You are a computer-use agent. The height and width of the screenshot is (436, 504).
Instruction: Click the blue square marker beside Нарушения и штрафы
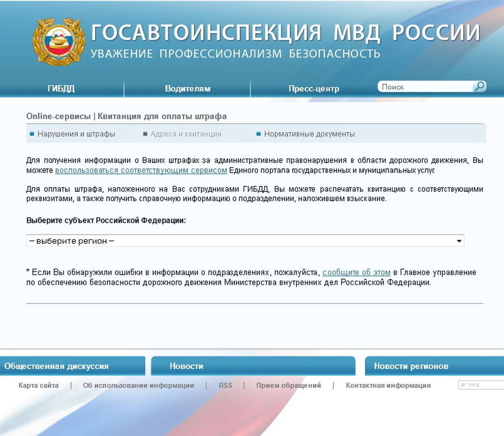[31, 134]
